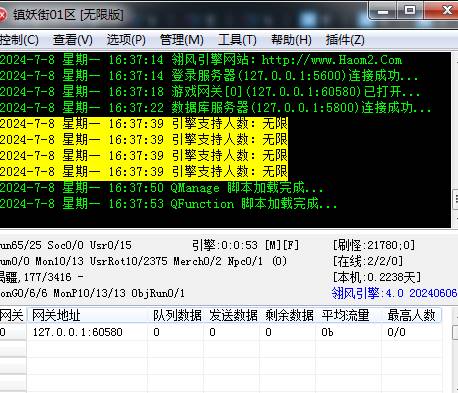This screenshot has width=458, height=393.
Task: Click the log panel scrollbar thumb
Action: pyautogui.click(x=455, y=199)
